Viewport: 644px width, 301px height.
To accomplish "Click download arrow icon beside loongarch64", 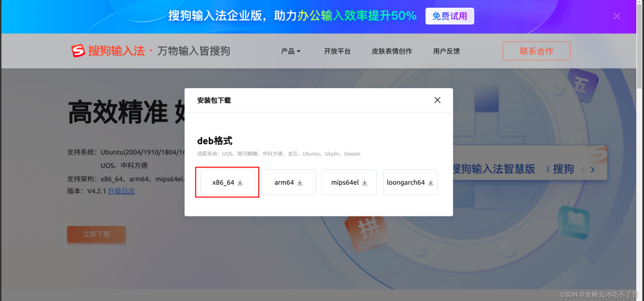I will click(430, 182).
